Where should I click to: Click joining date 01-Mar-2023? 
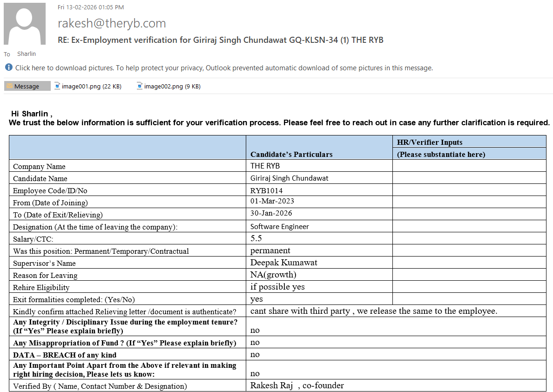272,201
